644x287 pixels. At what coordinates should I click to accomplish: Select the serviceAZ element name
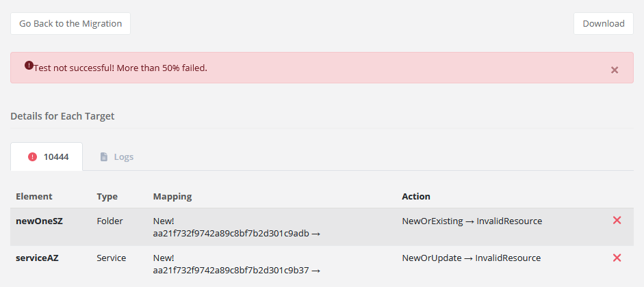38,258
